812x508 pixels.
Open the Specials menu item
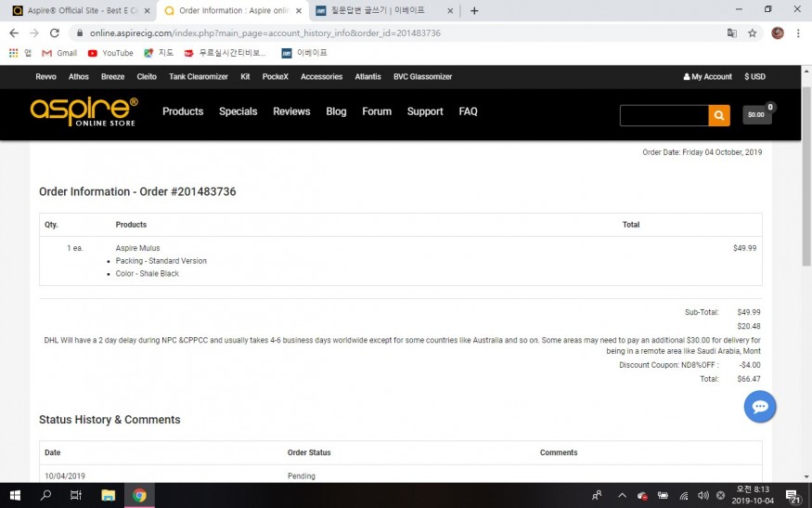click(238, 111)
